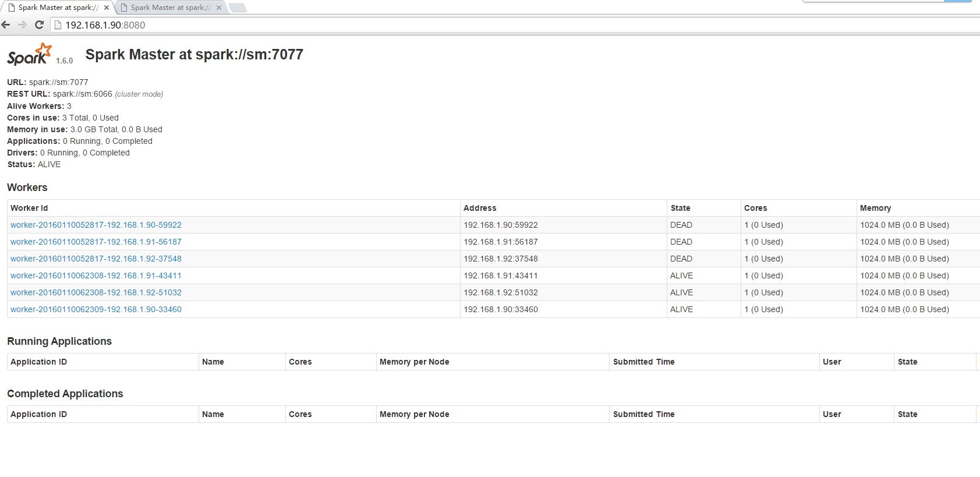Click the browser forward arrow

point(22,24)
